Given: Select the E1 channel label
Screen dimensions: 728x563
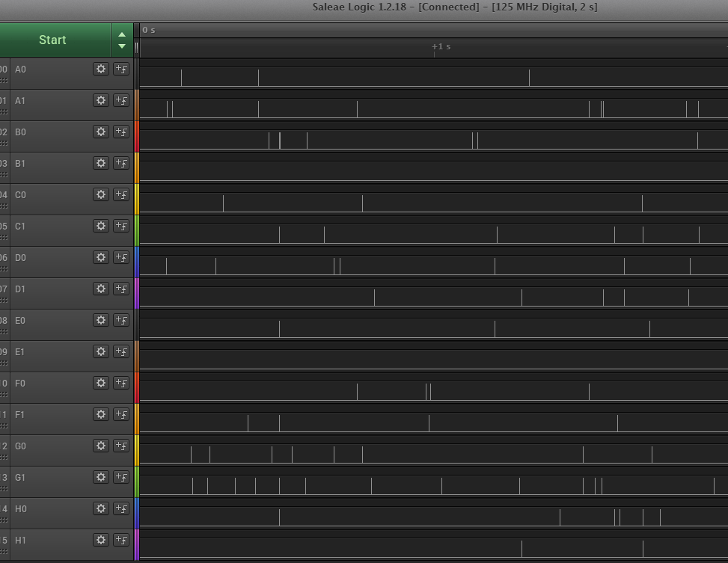Looking at the screenshot, I should click(x=19, y=352).
